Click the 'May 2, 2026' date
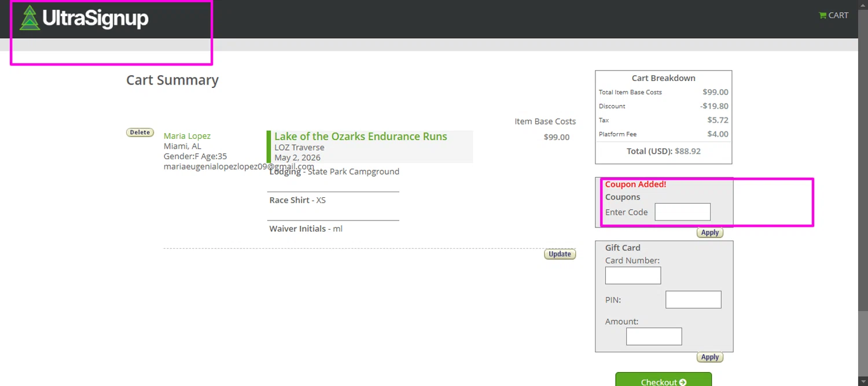868x386 pixels. coord(297,157)
